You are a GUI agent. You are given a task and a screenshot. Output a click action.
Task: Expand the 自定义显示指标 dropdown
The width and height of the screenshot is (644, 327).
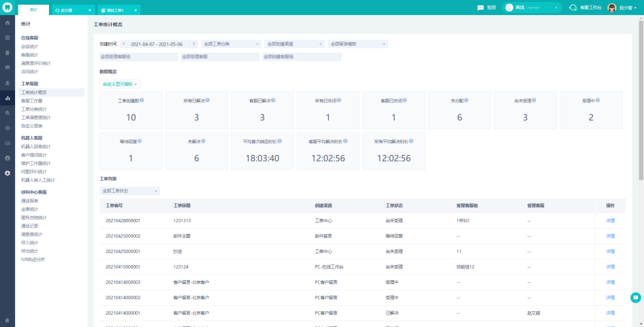[120, 84]
